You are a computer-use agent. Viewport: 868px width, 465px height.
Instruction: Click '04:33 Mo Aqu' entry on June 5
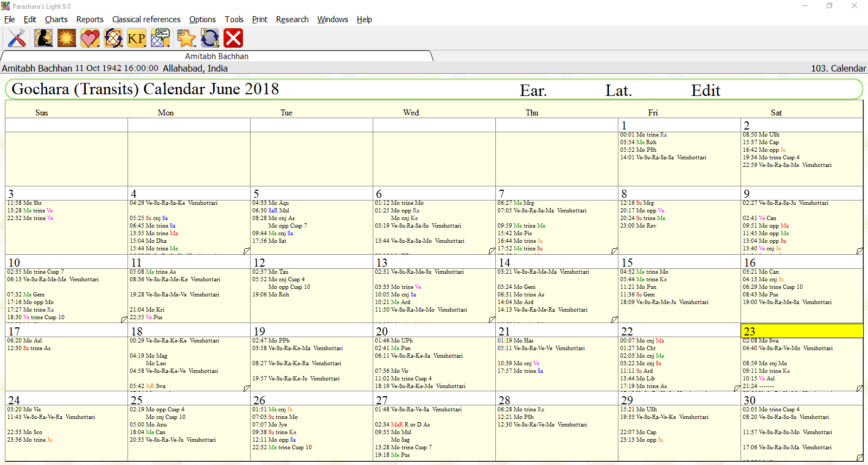(x=271, y=203)
